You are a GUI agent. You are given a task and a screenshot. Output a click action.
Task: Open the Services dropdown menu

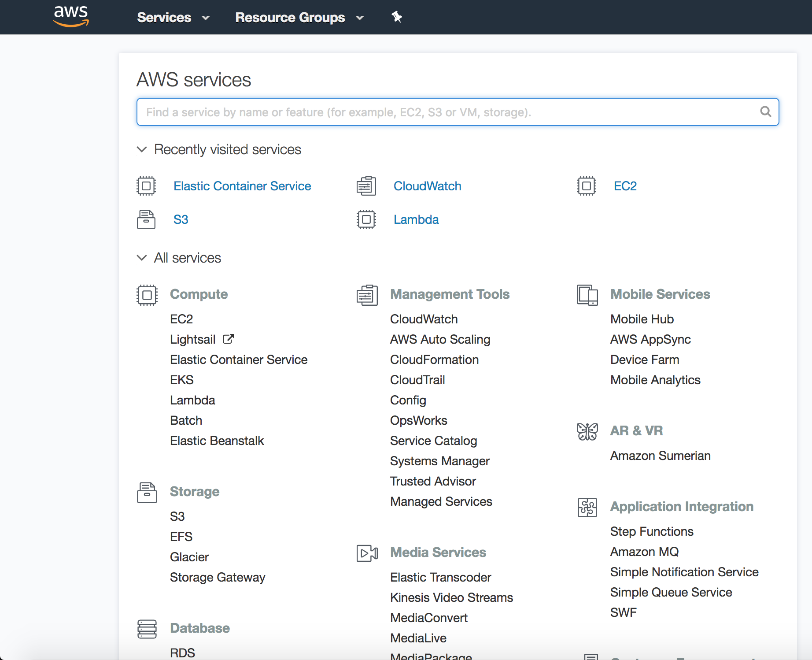point(173,18)
